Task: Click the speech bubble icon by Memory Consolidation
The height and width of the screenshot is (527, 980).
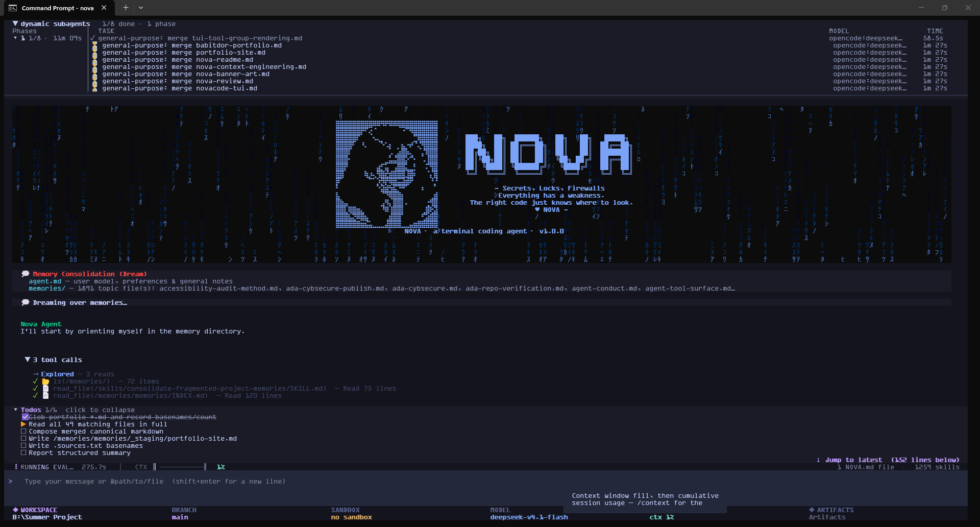Action: click(26, 274)
